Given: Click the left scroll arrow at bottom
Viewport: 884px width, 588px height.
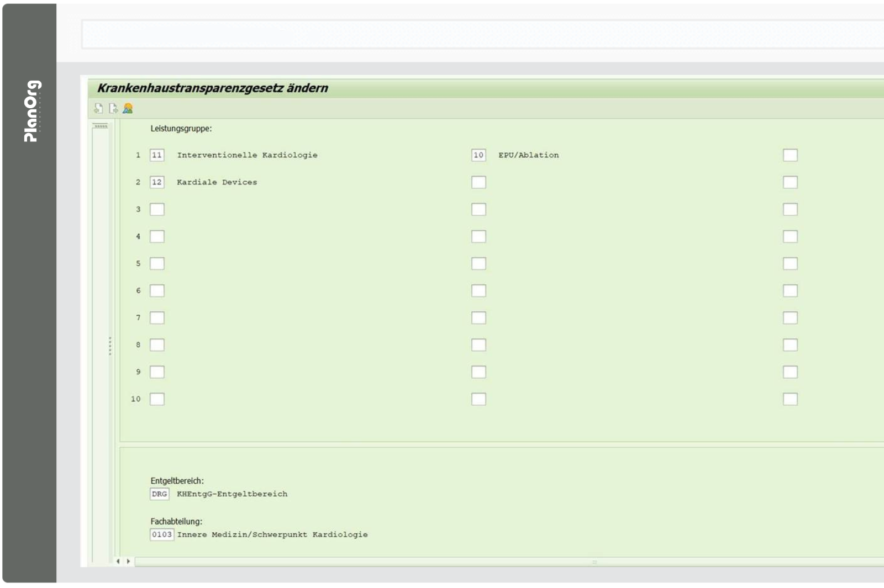Looking at the screenshot, I should point(118,561).
